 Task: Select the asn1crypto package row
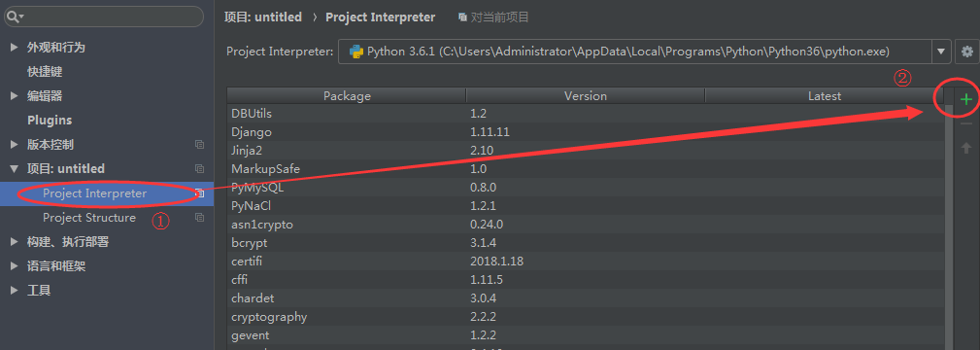(x=586, y=225)
